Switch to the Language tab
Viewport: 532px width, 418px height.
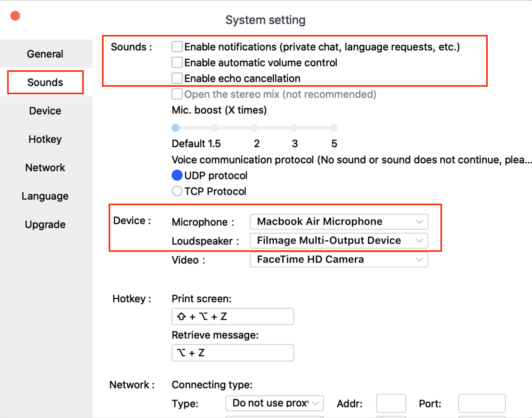click(45, 196)
